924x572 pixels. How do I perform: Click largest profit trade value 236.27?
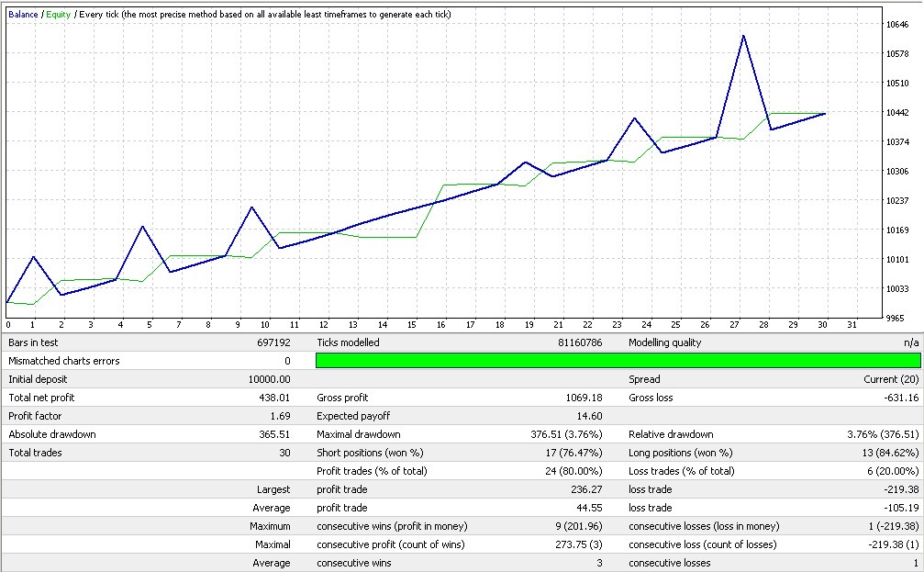(x=586, y=488)
